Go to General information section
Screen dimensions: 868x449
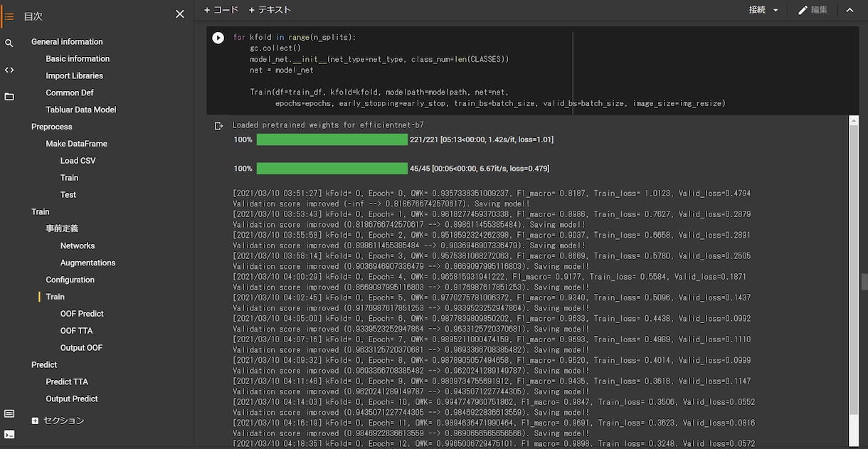(x=67, y=42)
